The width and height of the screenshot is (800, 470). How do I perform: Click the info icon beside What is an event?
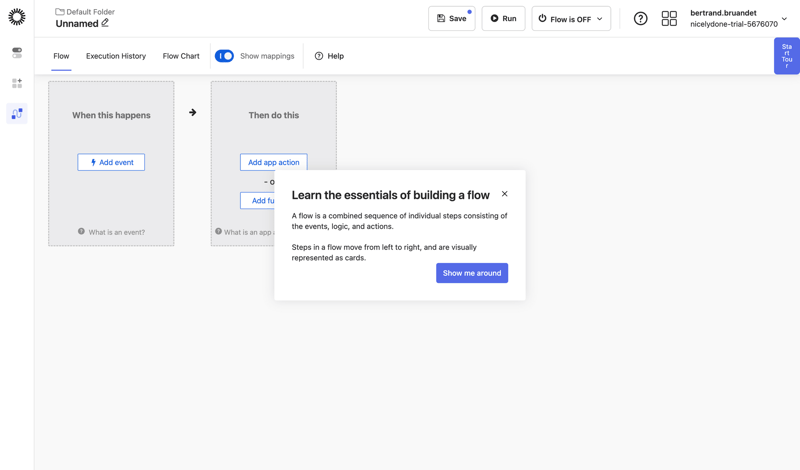[x=81, y=231]
